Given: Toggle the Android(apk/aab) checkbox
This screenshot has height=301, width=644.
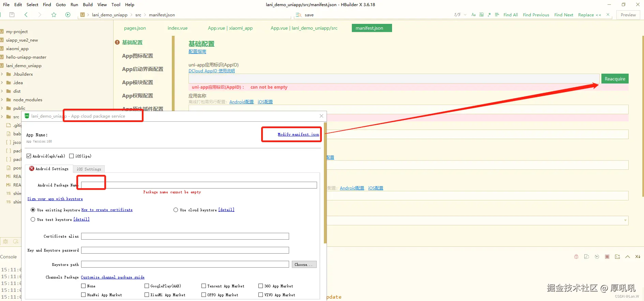Looking at the screenshot, I should (29, 156).
